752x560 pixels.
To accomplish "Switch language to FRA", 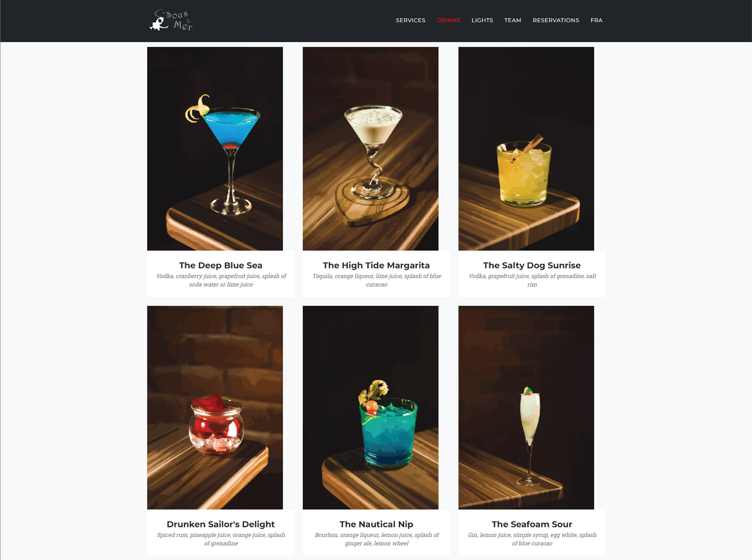I will click(x=596, y=20).
